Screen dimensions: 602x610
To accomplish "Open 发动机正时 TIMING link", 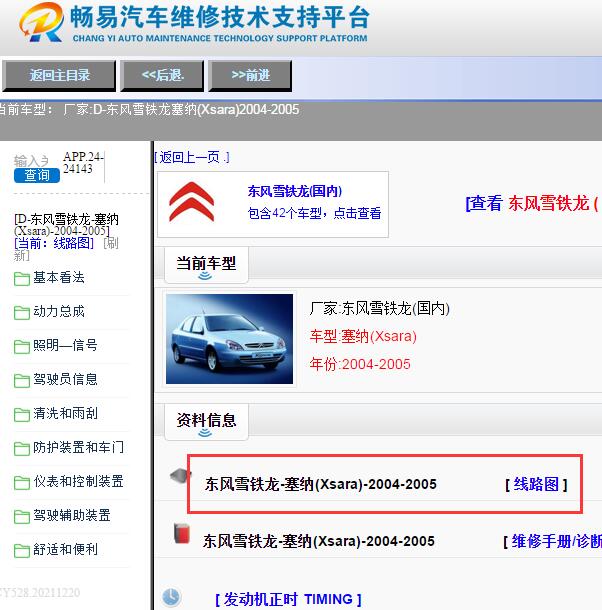I will 288,599.
